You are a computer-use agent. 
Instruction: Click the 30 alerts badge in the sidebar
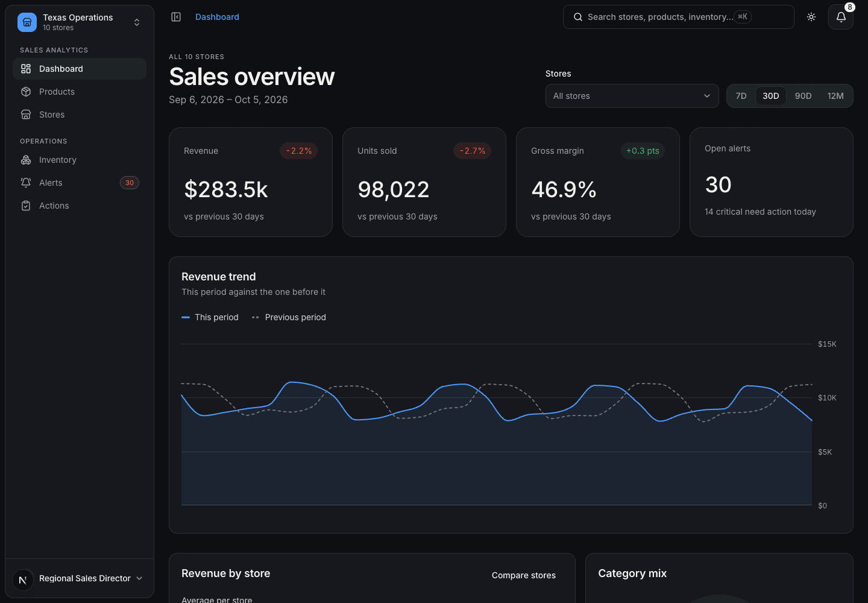click(130, 183)
